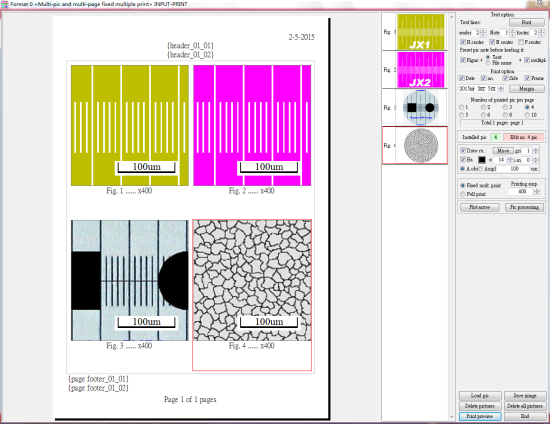The width and height of the screenshot is (551, 424).
Task: Click the Delete all pictures button
Action: point(525,406)
